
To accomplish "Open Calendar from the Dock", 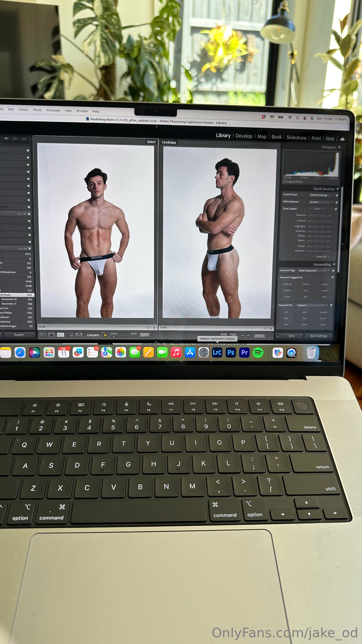I will 63,352.
